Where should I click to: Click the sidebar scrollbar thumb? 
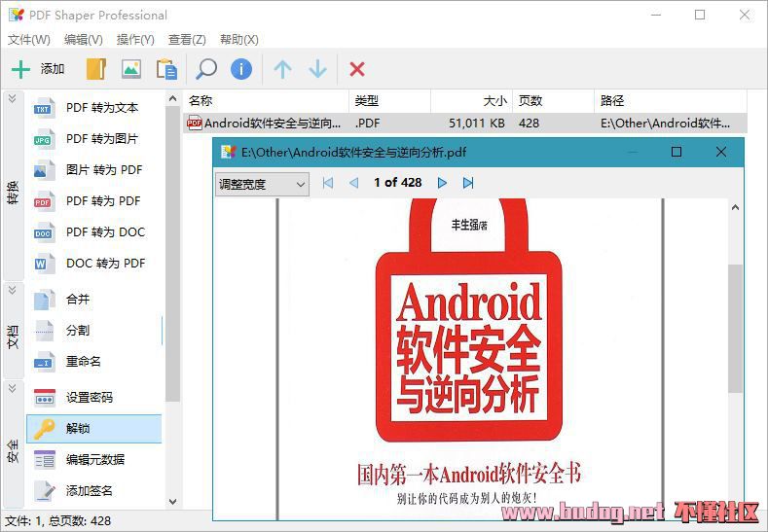point(172,254)
